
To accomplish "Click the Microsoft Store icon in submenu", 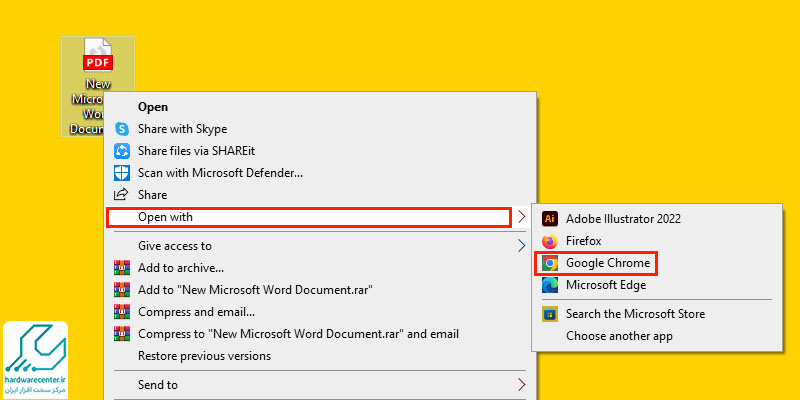I will [549, 314].
